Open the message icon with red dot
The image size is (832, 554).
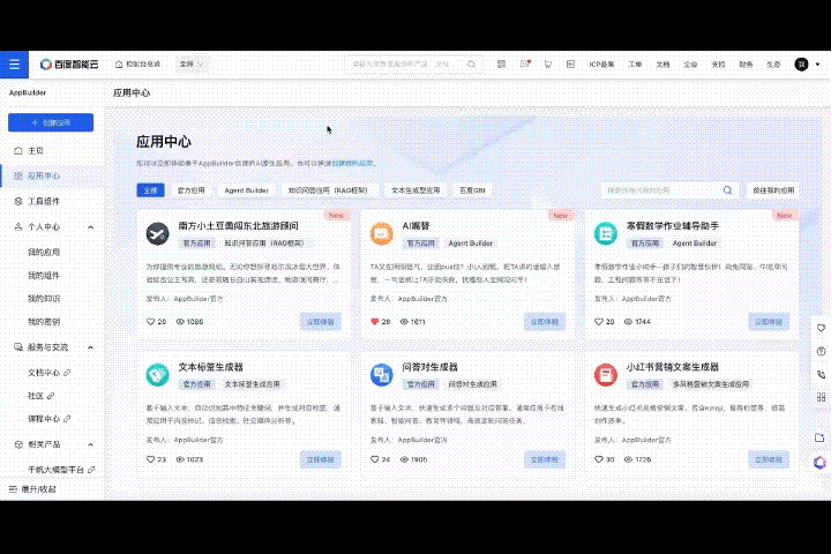point(525,64)
